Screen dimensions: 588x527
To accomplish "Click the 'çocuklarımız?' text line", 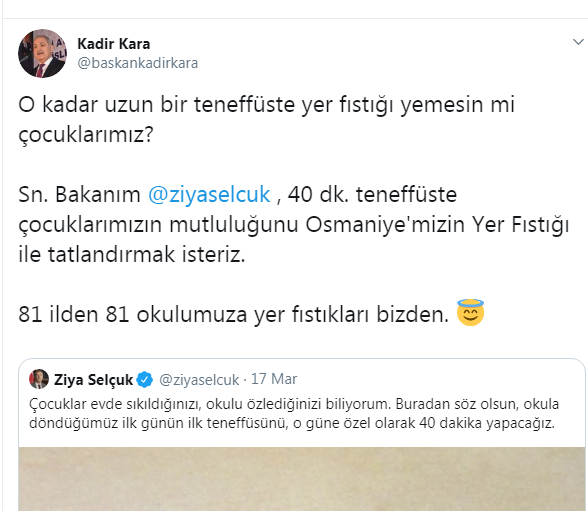I will tap(86, 134).
